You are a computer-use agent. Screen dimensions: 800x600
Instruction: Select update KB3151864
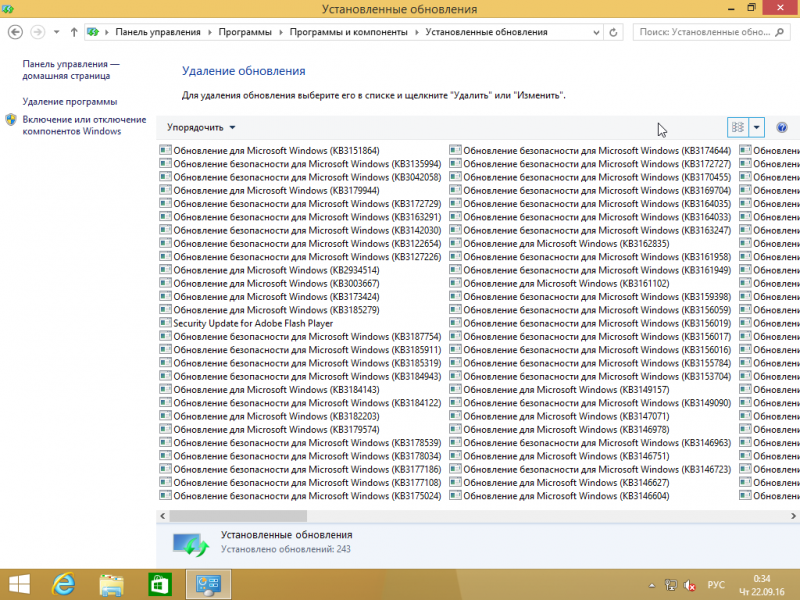pos(269,151)
